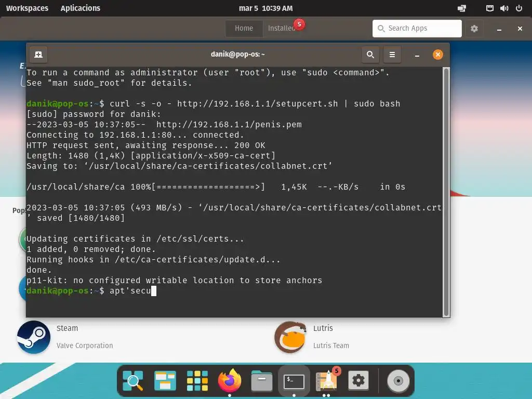Click the download progress bar line
This screenshot has height=399, width=532.
pos(216,187)
